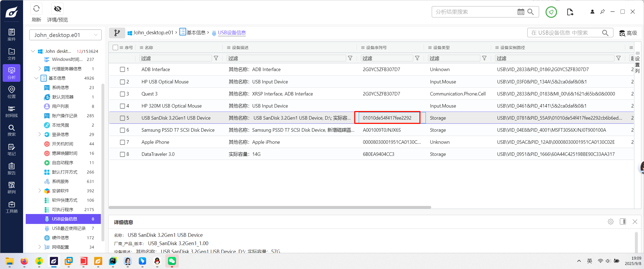Check row 3 Quest 3 checkbox
The width and height of the screenshot is (644, 269).
coord(122,94)
